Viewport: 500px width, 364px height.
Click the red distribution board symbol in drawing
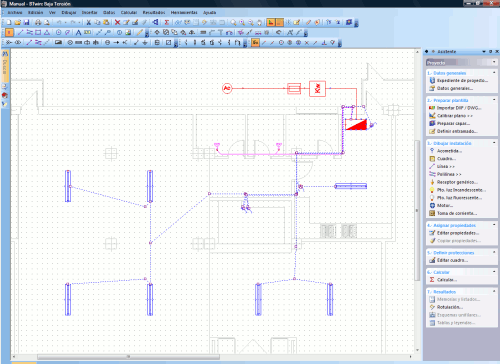coord(356,124)
